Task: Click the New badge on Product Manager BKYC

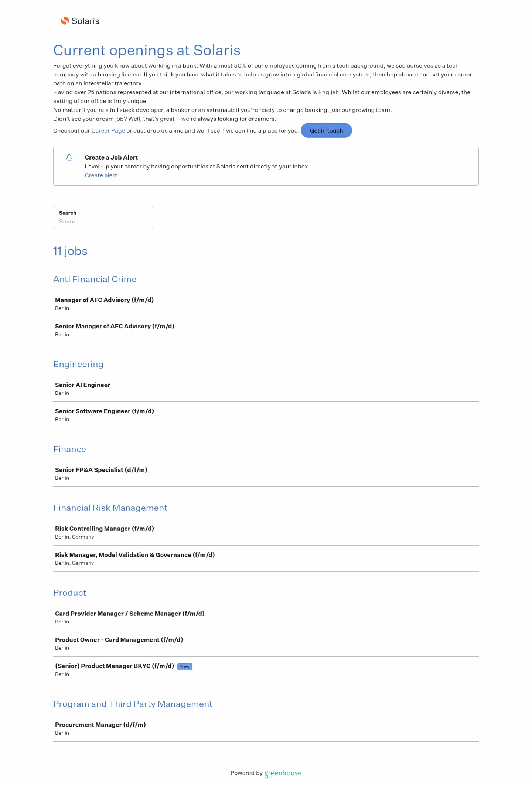Action: coord(185,667)
